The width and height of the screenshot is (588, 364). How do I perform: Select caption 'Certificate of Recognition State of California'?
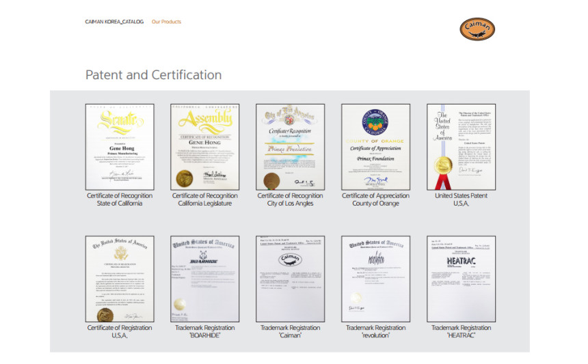click(120, 199)
